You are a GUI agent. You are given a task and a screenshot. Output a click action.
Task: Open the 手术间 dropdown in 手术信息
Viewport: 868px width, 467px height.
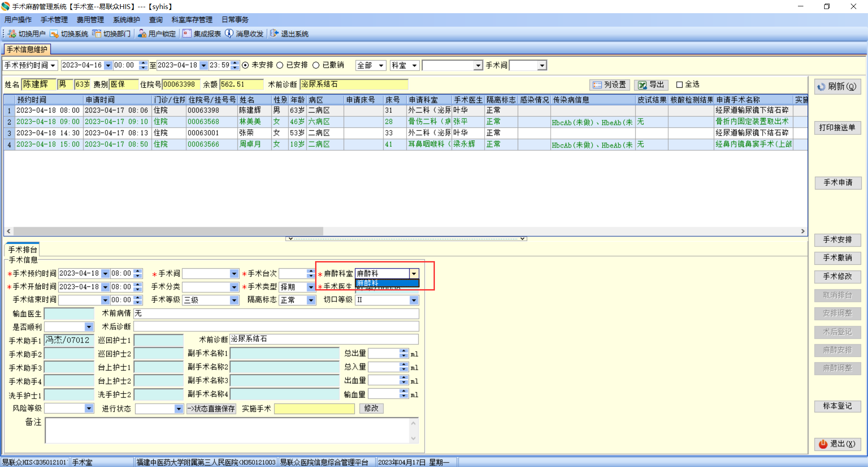234,274
